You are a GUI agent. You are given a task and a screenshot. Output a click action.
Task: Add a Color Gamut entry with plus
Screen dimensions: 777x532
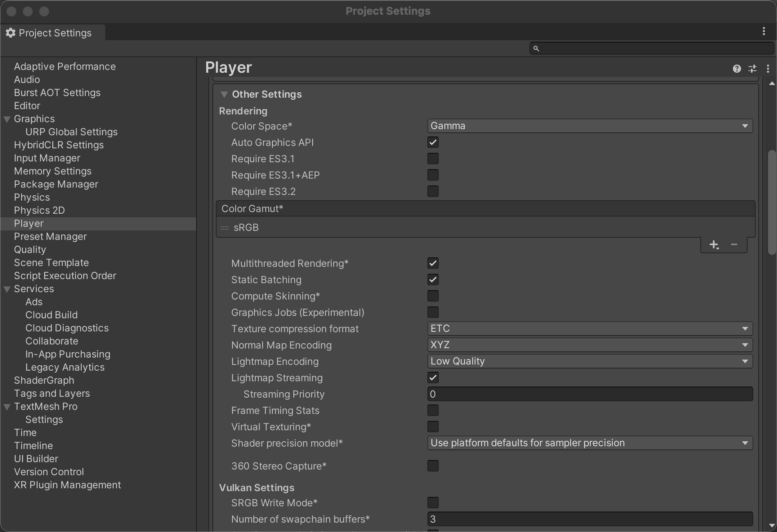point(714,245)
